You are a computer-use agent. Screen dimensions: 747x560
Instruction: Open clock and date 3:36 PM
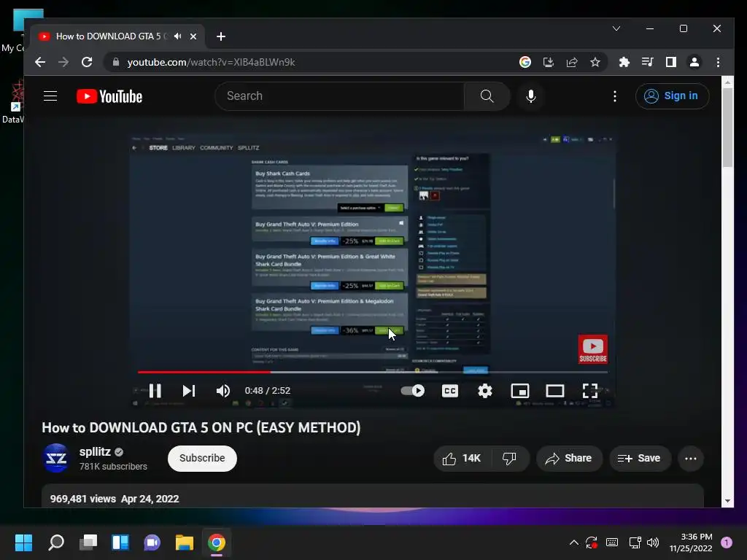coord(691,542)
